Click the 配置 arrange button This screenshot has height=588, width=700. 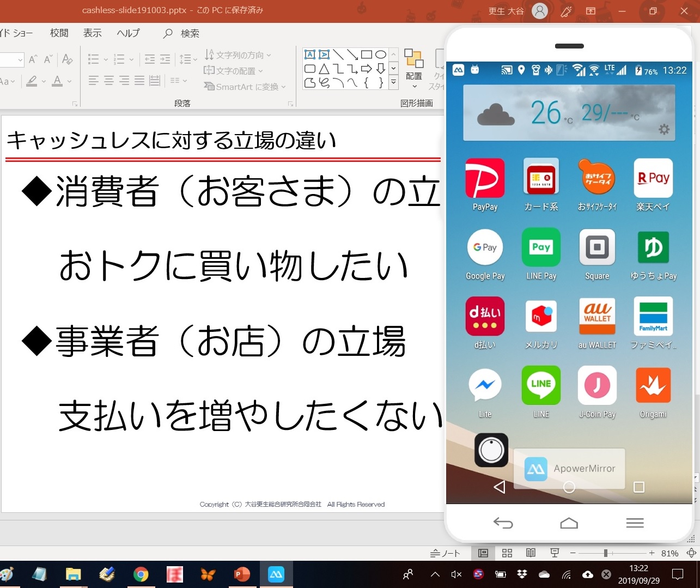[414, 67]
